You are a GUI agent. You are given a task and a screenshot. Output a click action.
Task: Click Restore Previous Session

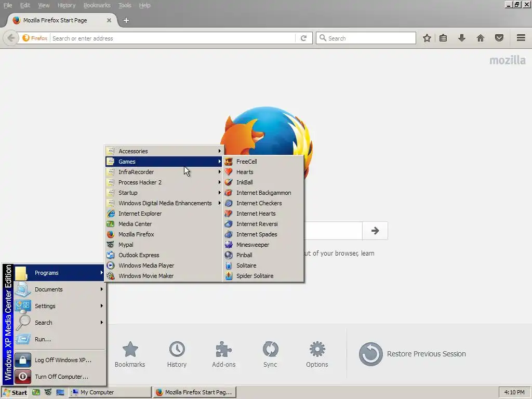(x=412, y=354)
